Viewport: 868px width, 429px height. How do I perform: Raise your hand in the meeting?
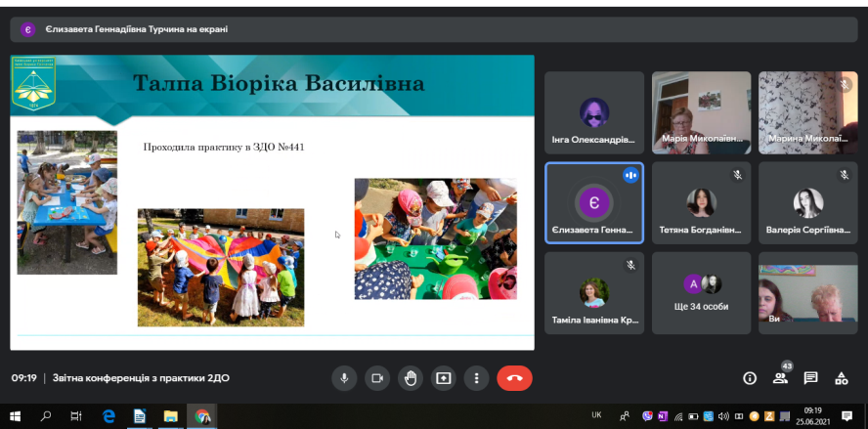tap(411, 378)
